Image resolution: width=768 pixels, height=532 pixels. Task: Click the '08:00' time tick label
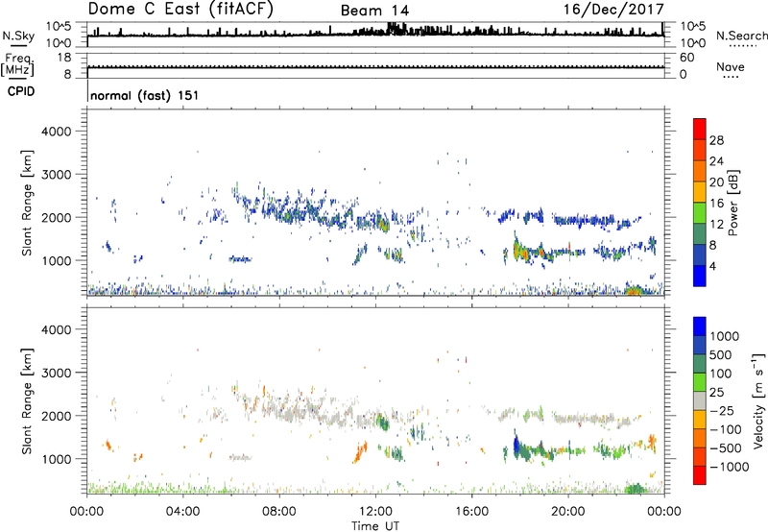click(279, 512)
